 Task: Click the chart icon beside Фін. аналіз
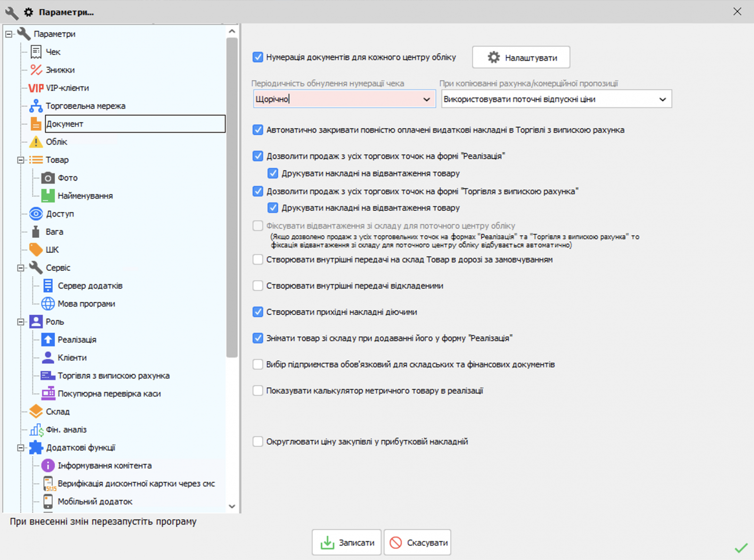36,430
